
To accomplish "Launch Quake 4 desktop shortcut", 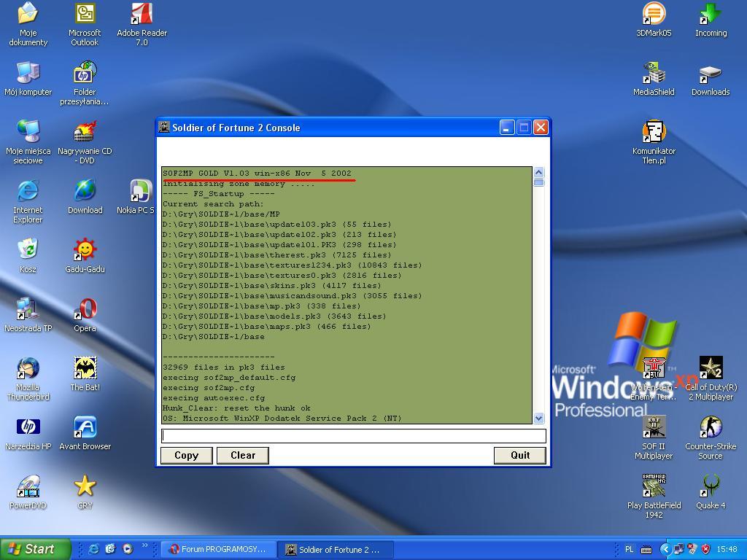I will click(711, 492).
